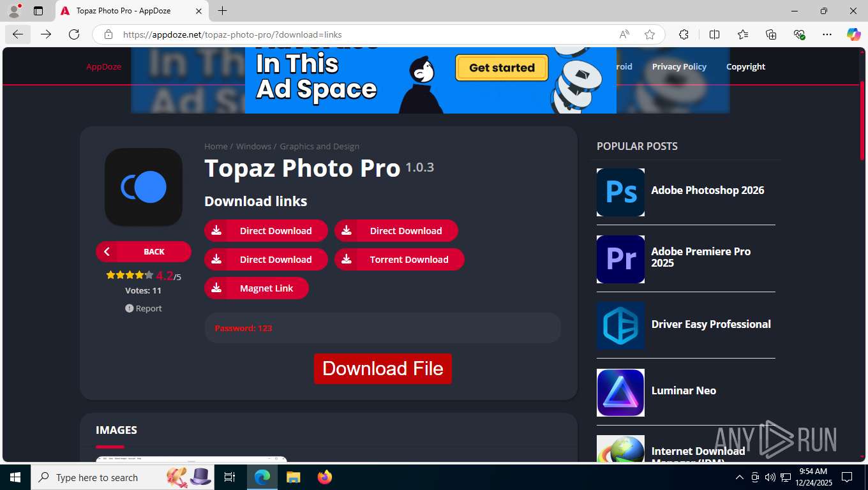Open the Windows Start menu
Viewport: 868px width, 490px height.
15,477
